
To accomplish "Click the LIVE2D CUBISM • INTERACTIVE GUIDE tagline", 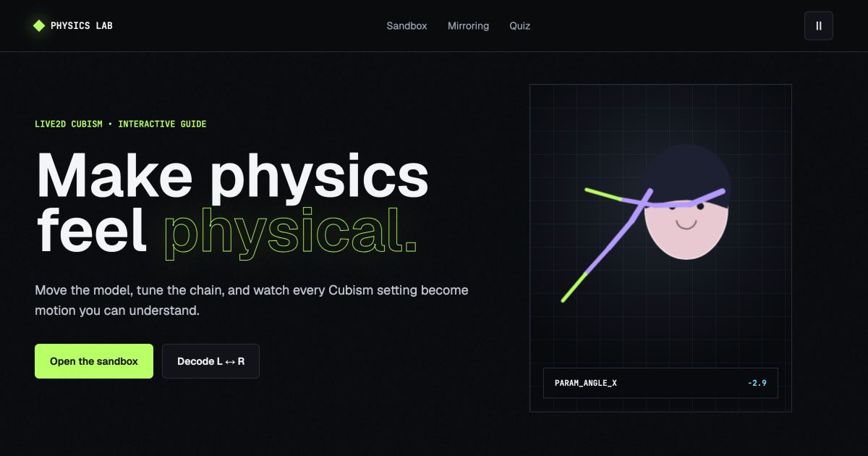I will point(121,124).
